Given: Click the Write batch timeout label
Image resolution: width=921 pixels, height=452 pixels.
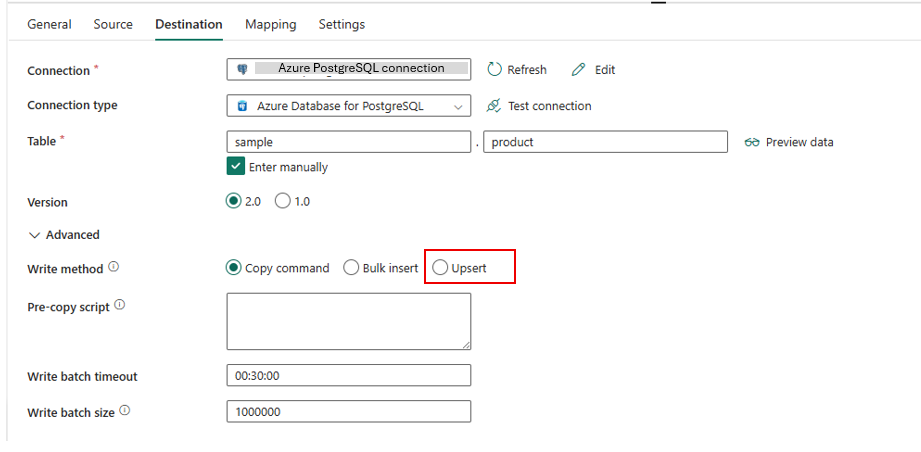Looking at the screenshot, I should pyautogui.click(x=82, y=376).
